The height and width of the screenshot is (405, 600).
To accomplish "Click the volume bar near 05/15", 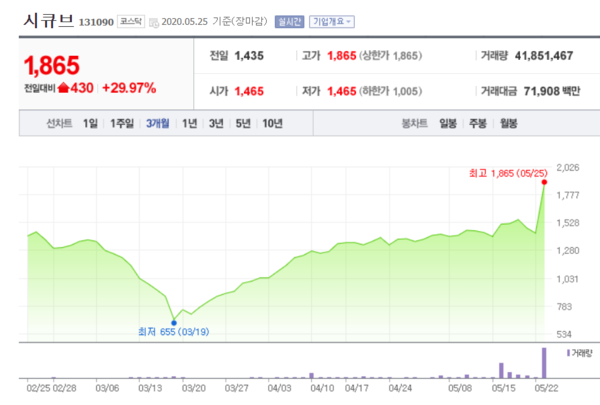I will coord(501,371).
